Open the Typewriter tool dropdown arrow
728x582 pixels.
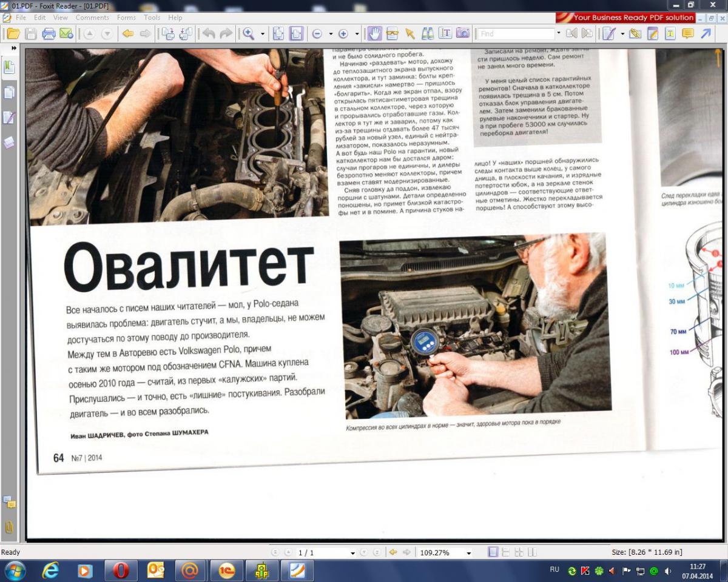tap(622, 33)
